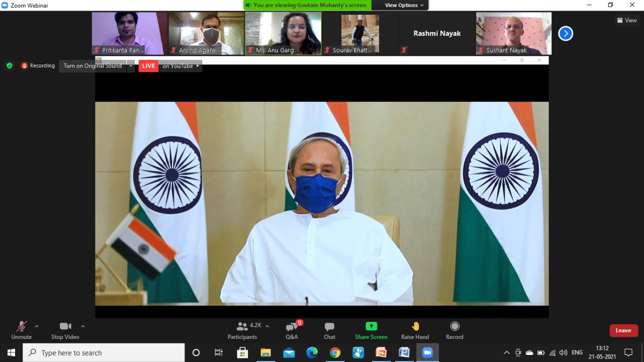Open the Chat panel

(330, 330)
